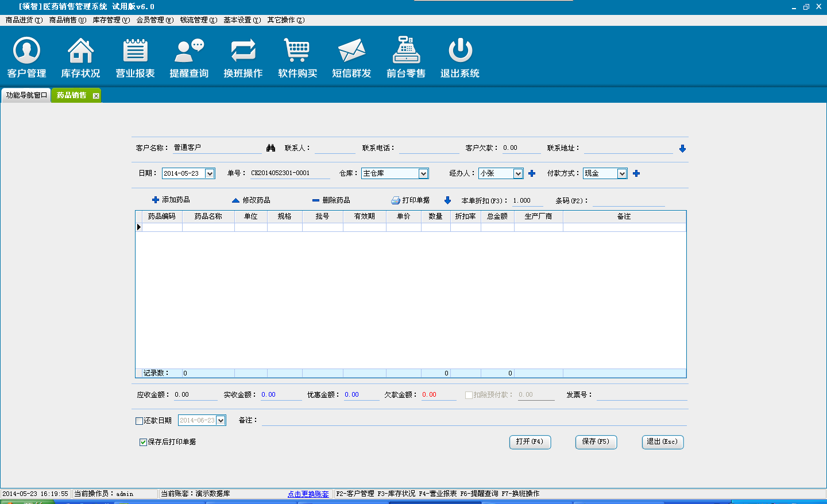Open the 库存管理 menu
The height and width of the screenshot is (504, 827).
pos(111,20)
